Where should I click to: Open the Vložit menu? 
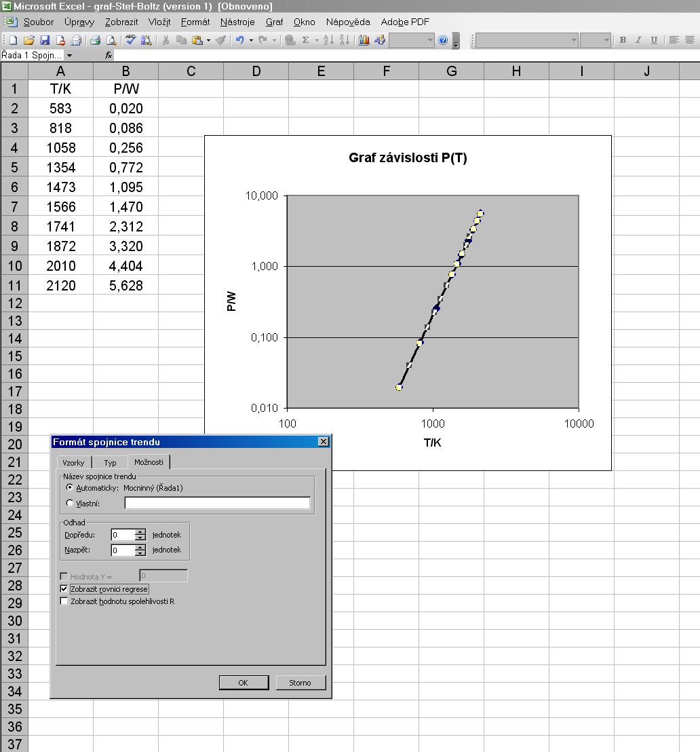pos(159,22)
